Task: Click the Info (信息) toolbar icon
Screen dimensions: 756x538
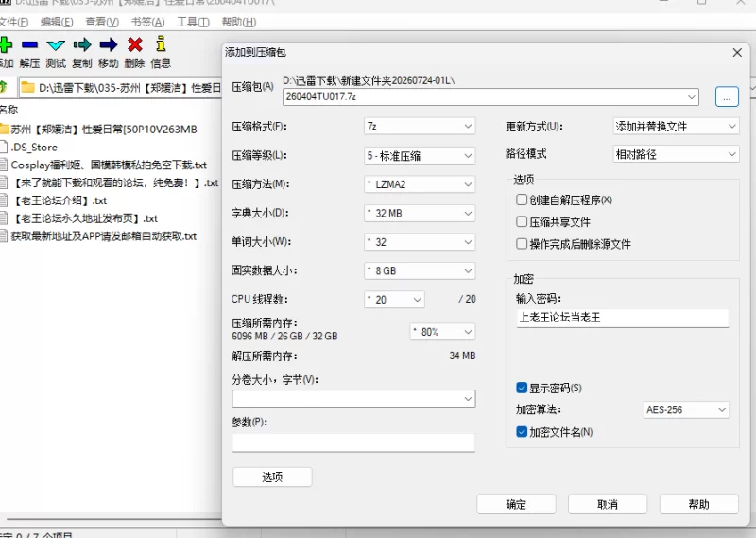Action: pyautogui.click(x=161, y=43)
